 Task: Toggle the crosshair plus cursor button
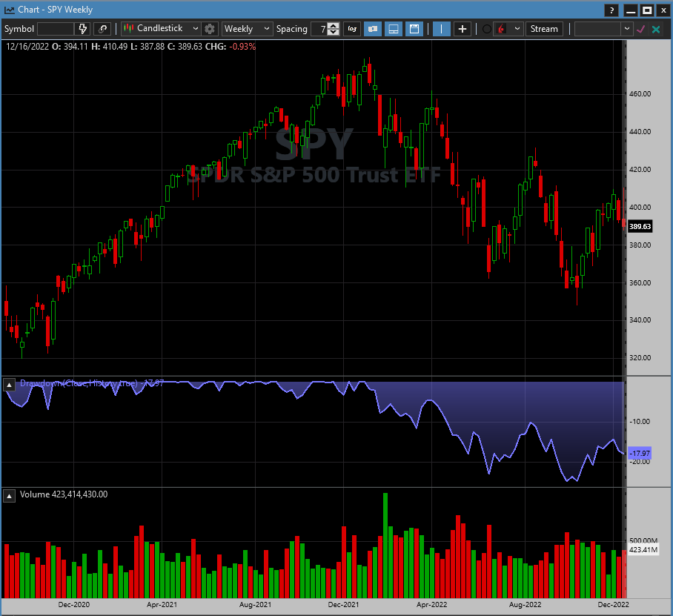pos(463,29)
